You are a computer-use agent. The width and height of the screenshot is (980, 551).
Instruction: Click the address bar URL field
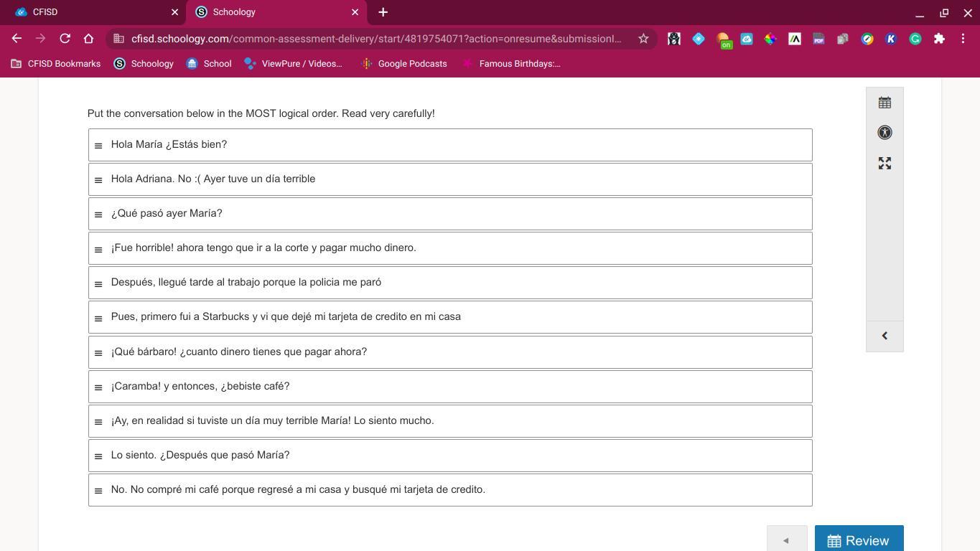point(376,39)
